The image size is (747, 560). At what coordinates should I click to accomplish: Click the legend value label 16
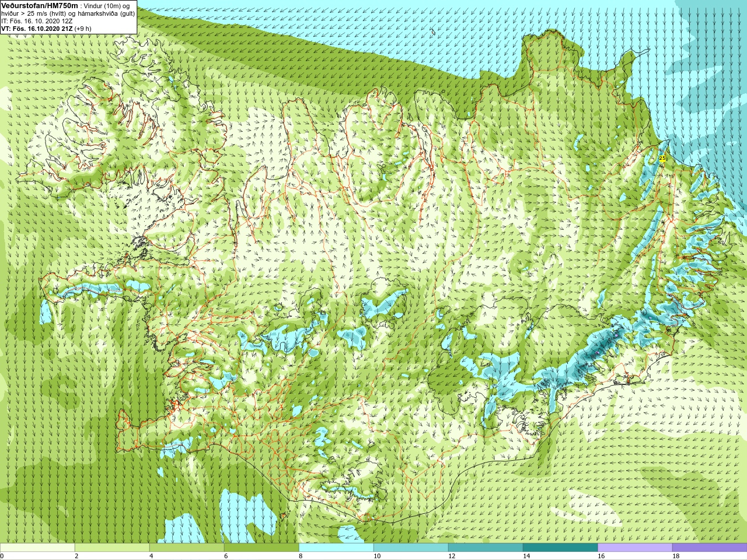601,556
